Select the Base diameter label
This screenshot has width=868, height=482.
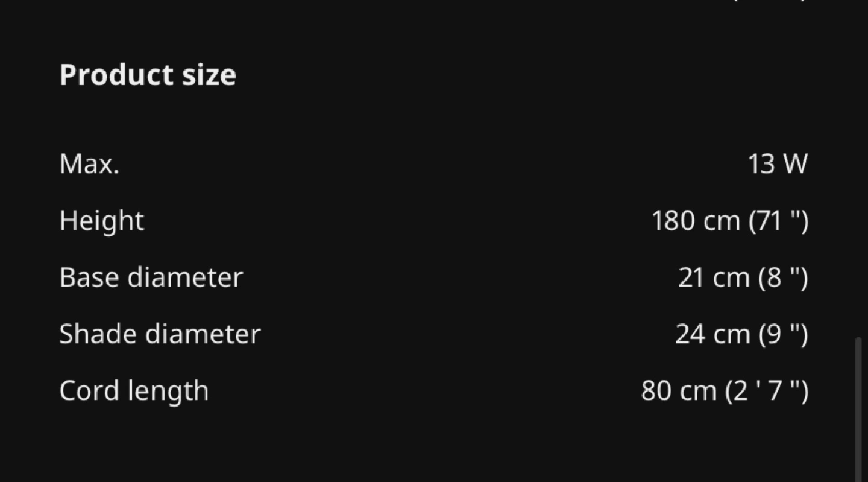(x=151, y=277)
